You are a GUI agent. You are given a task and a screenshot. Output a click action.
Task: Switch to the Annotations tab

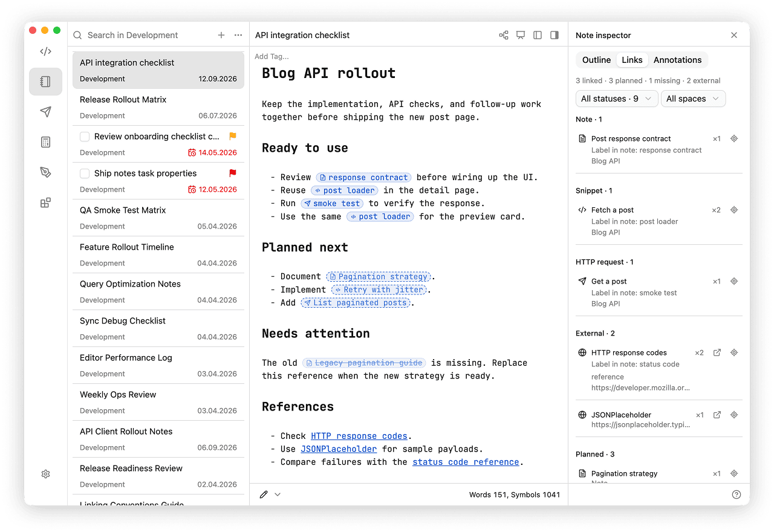pyautogui.click(x=677, y=60)
